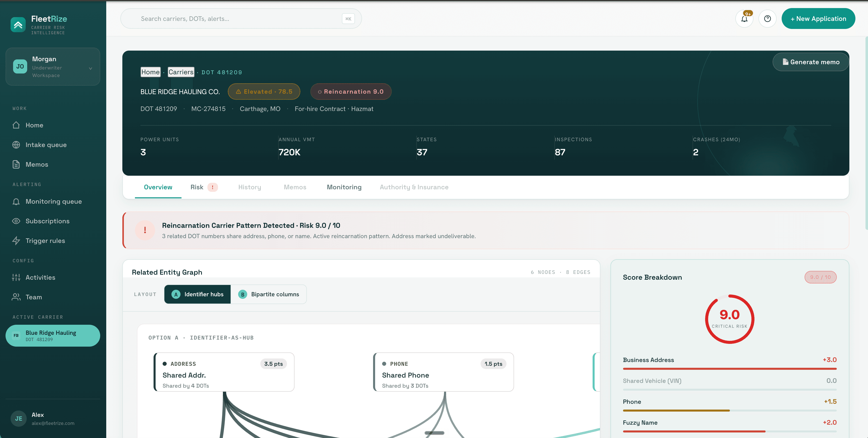Screen dimensions: 868x438
Task: Open the Authority & Insurance tab
Action: coord(414,187)
